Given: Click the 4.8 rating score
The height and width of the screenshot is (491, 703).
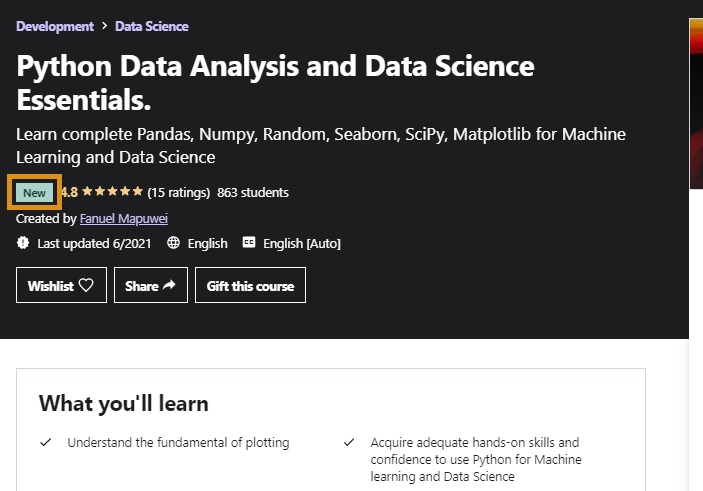Looking at the screenshot, I should coord(69,192).
